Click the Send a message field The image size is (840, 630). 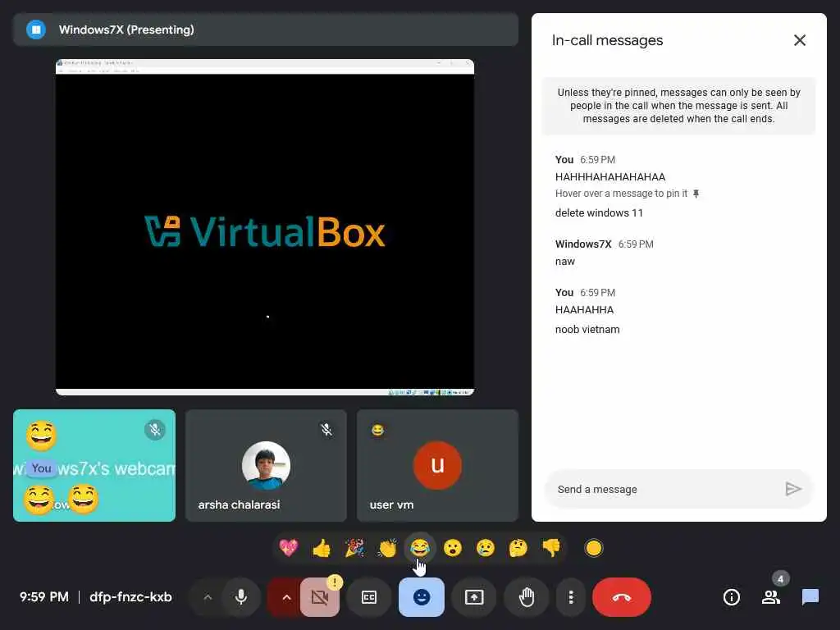664,489
